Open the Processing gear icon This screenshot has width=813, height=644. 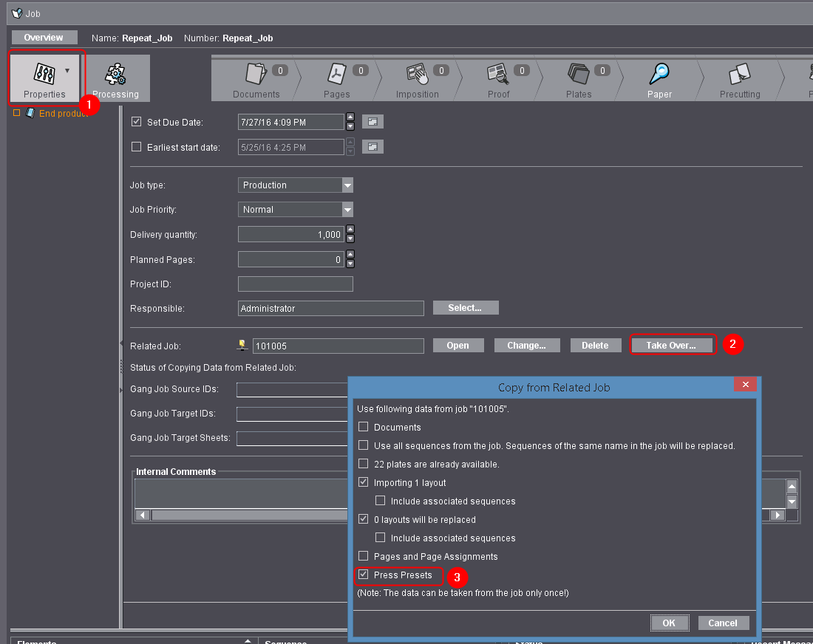click(115, 75)
